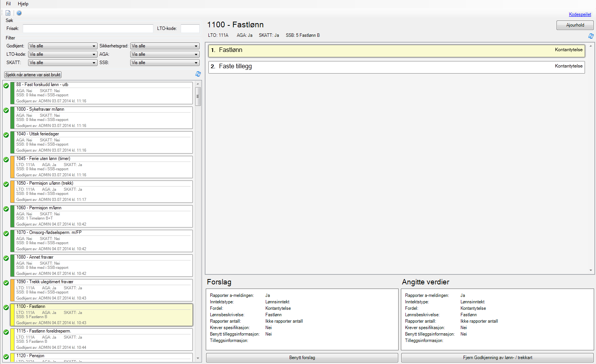Image resolution: width=596 pixels, height=364 pixels.
Task: Select row 2. Faste tillegg
Action: [397, 67]
